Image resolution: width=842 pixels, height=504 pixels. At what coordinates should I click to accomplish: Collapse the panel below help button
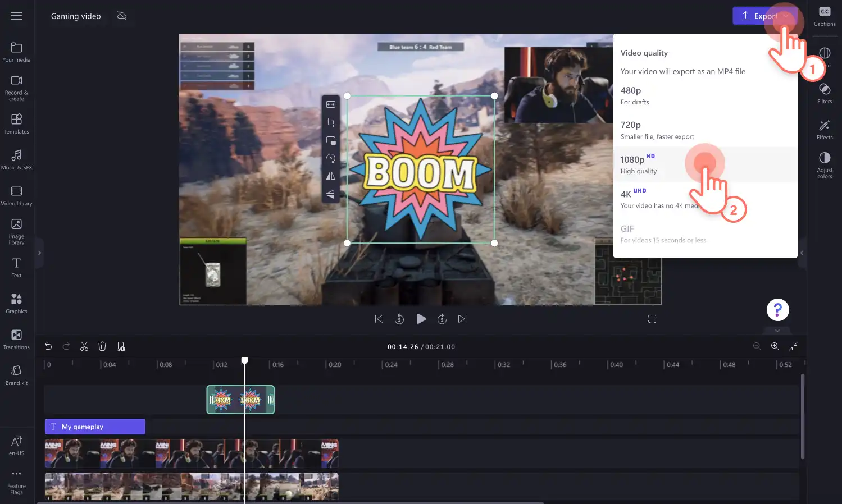[x=777, y=331]
